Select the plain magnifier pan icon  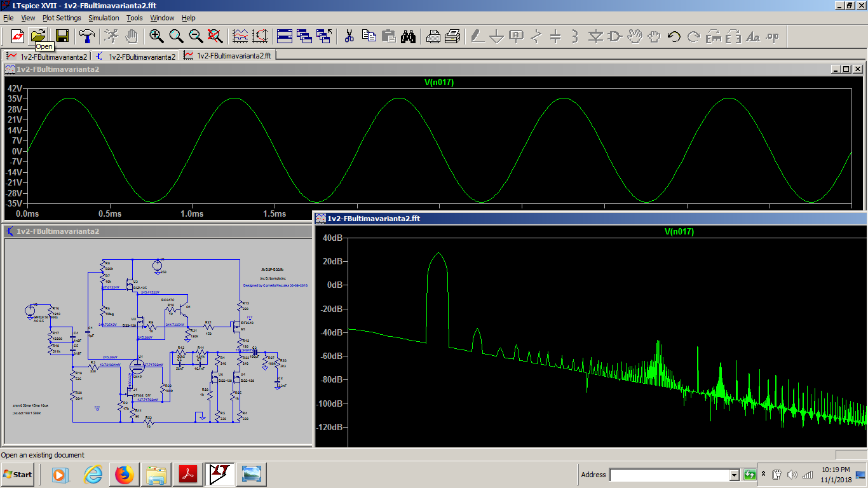177,36
